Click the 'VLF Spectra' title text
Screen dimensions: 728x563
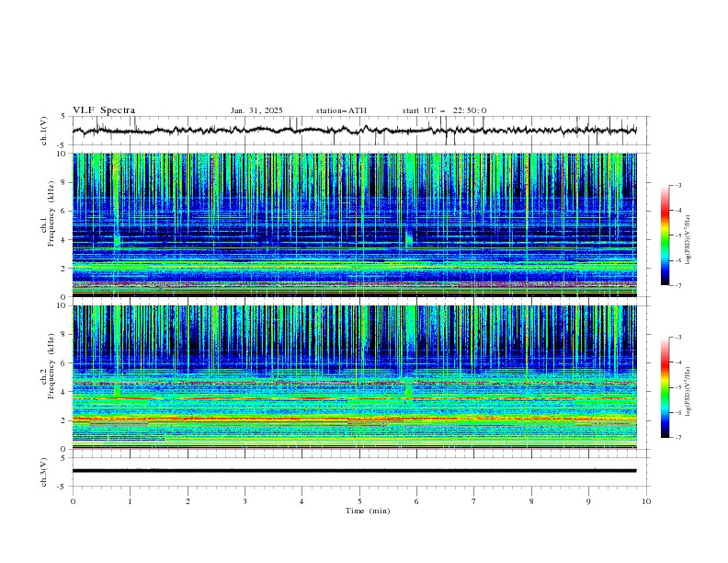(104, 110)
